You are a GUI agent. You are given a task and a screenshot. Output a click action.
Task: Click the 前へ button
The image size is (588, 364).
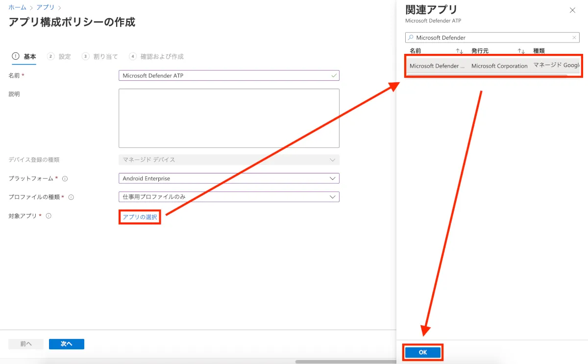click(26, 344)
